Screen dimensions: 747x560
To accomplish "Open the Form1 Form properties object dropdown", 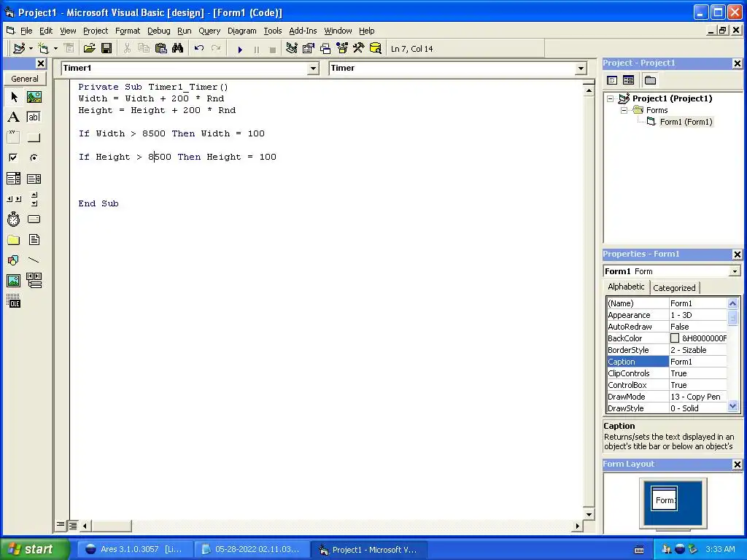I will click(735, 271).
